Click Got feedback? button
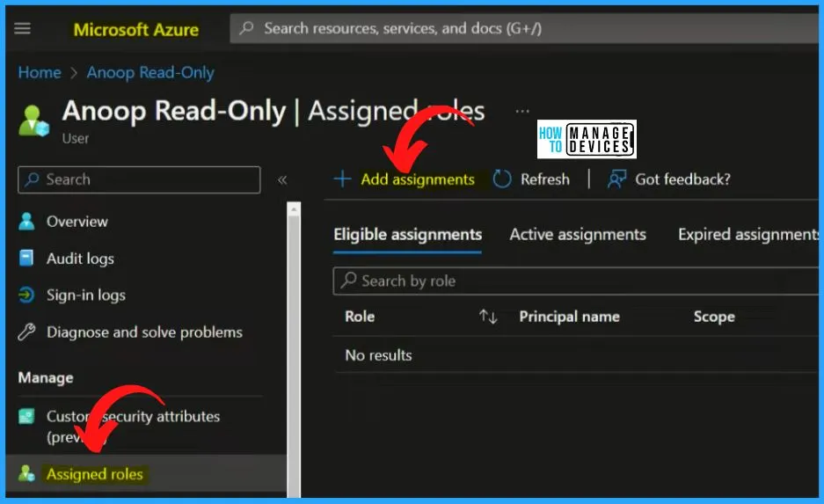Image resolution: width=824 pixels, height=504 pixels. click(x=682, y=179)
